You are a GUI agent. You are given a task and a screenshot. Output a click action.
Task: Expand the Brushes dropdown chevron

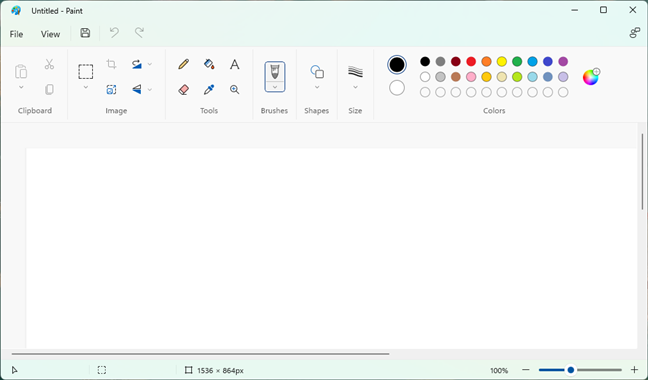click(x=275, y=87)
